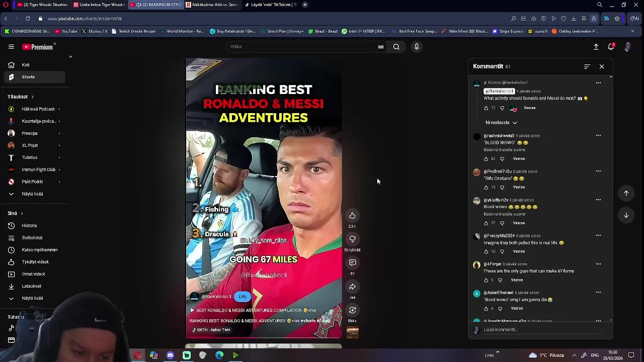Image resolution: width=644 pixels, height=362 pixels.
Task: Click the Haku search input field
Action: (x=302, y=47)
